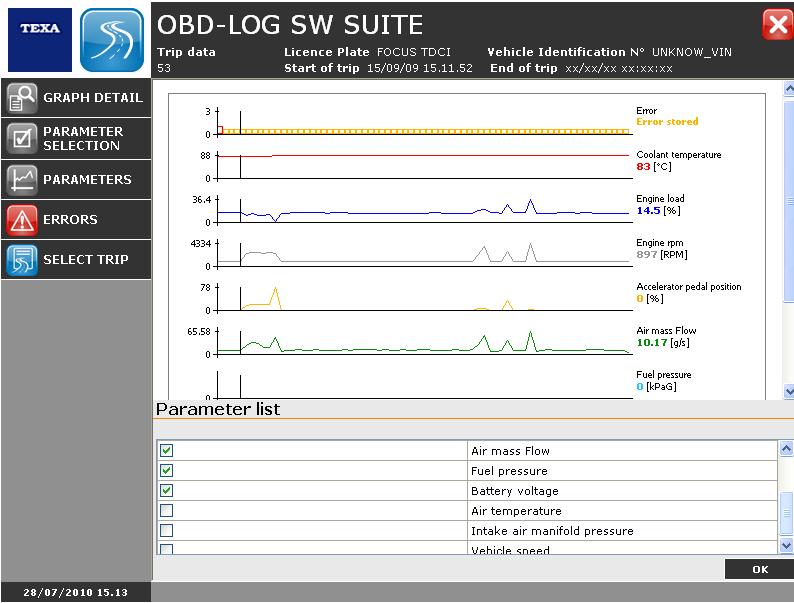Click the 'Parameter list' heading
Viewport: 794px width, 603px height.
218,409
